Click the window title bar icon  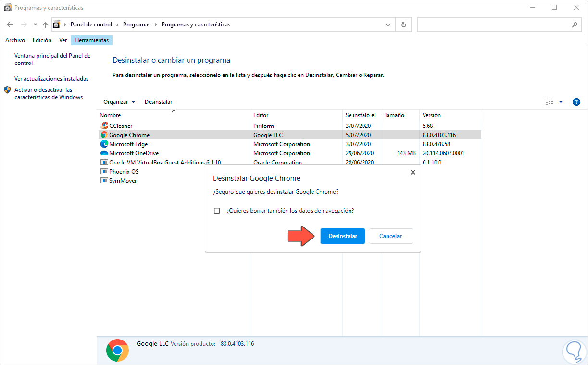[7, 7]
